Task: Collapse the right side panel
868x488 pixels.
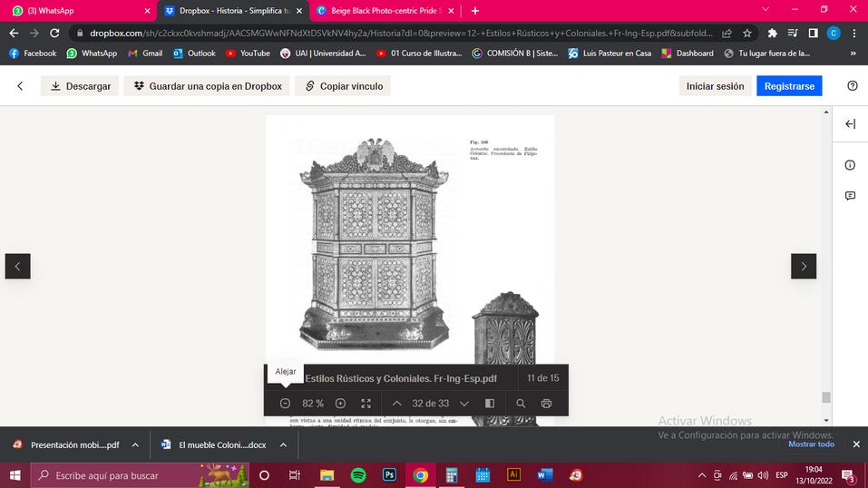Action: (850, 124)
